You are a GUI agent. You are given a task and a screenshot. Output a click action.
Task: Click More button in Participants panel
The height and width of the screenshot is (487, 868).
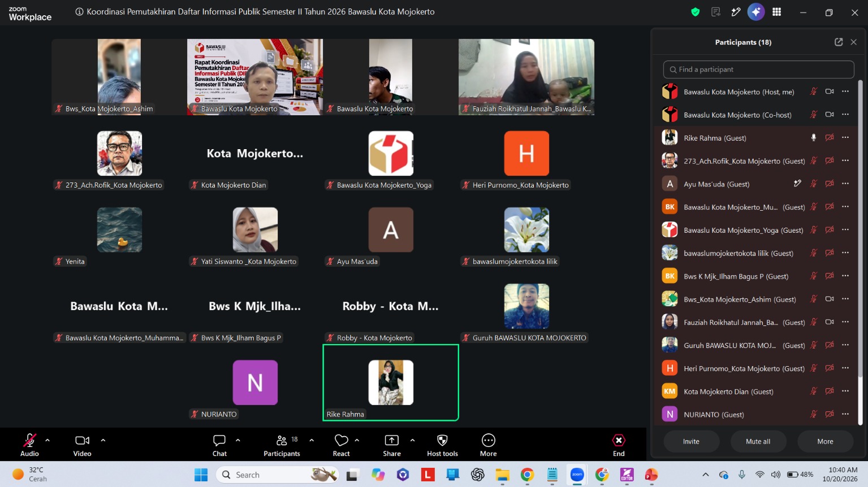coord(825,441)
